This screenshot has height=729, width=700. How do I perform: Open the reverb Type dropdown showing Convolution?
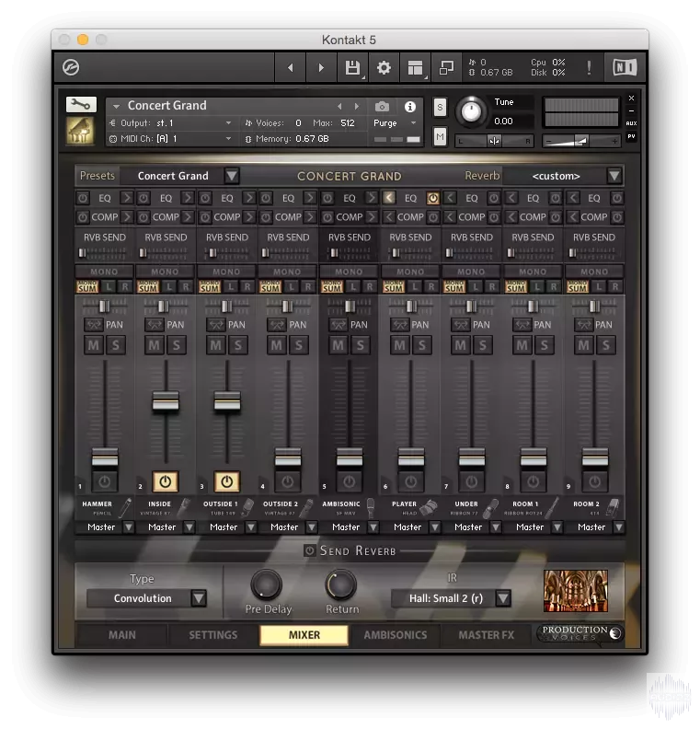147,598
